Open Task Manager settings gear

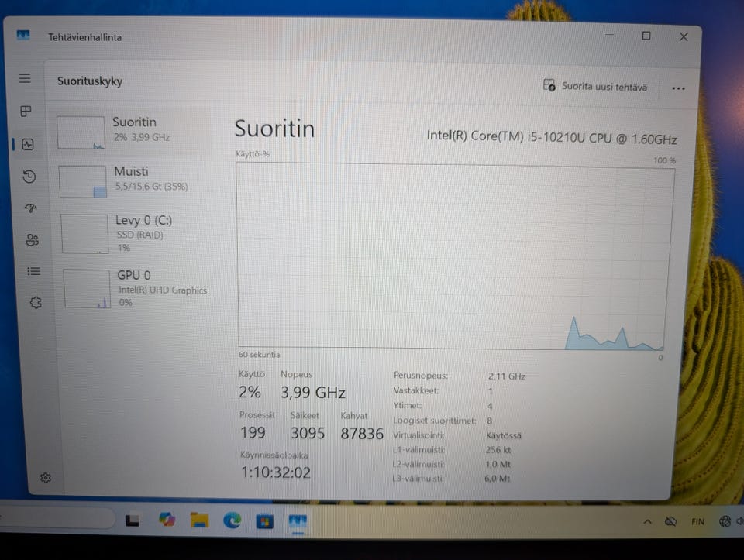46,478
